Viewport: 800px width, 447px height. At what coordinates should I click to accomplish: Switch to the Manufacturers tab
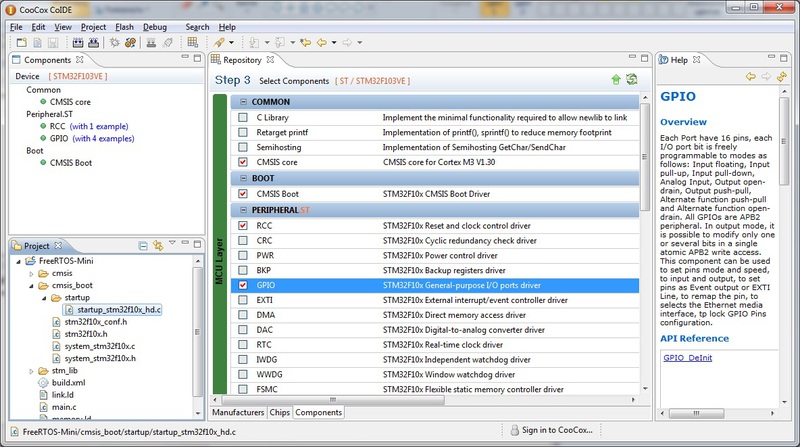pos(238,412)
